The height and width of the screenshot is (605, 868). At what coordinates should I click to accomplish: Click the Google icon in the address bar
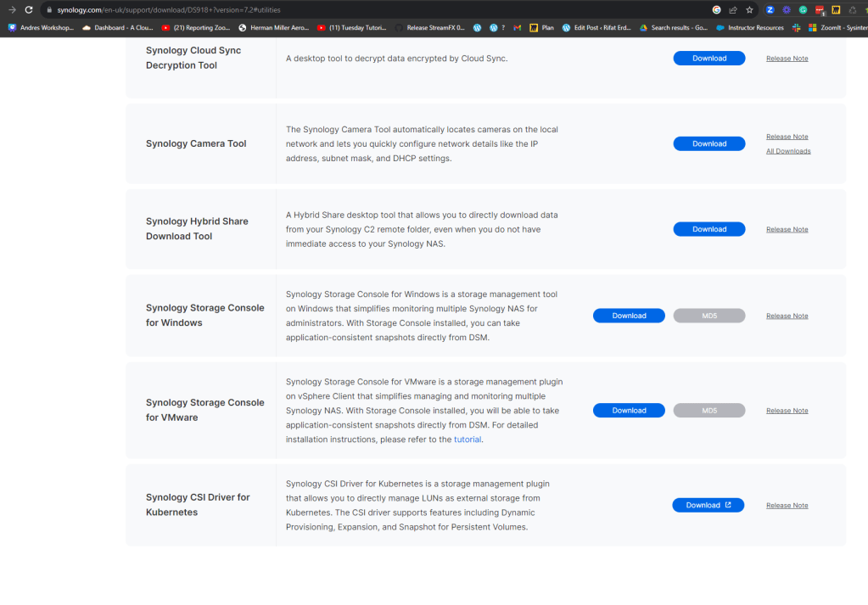716,10
